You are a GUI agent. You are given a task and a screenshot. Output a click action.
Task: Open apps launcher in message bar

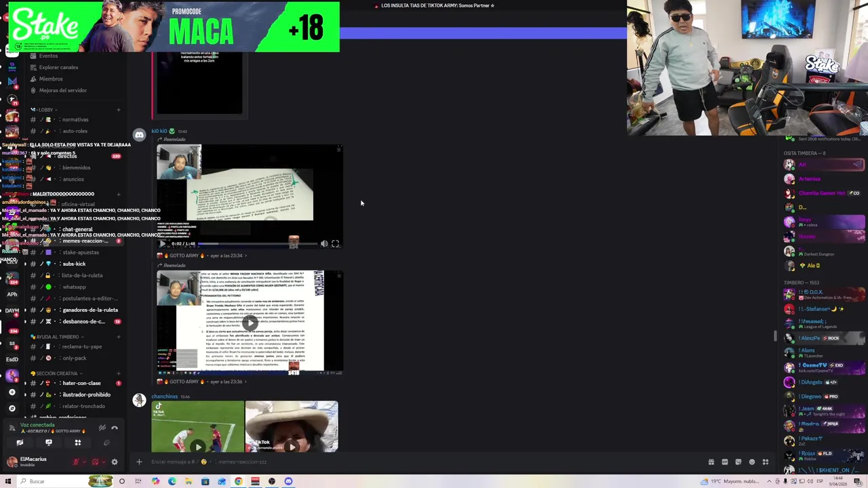tap(766, 462)
